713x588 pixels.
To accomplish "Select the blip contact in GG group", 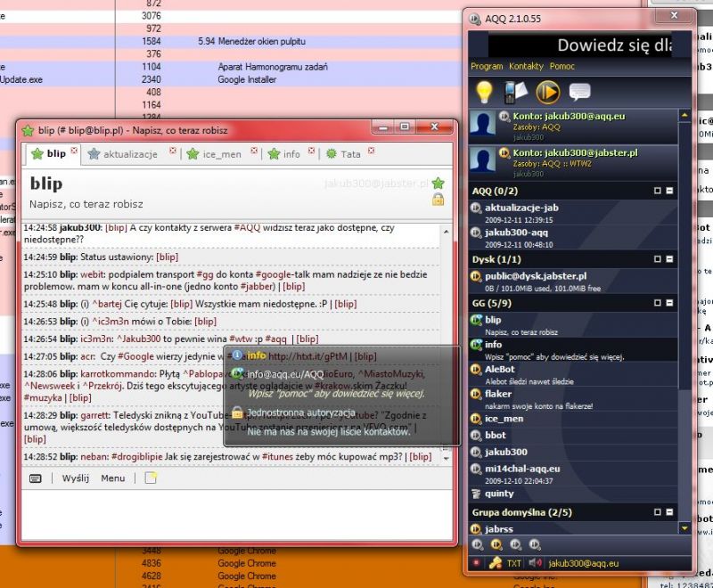I will [x=573, y=325].
